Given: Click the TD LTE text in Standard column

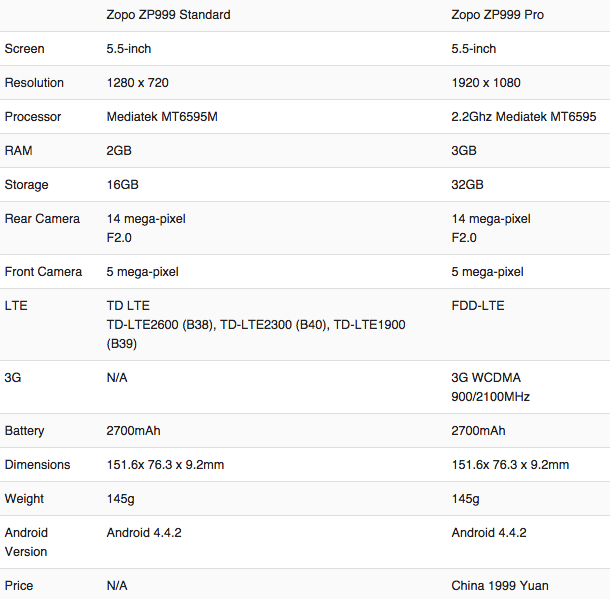Looking at the screenshot, I should 128,305.
